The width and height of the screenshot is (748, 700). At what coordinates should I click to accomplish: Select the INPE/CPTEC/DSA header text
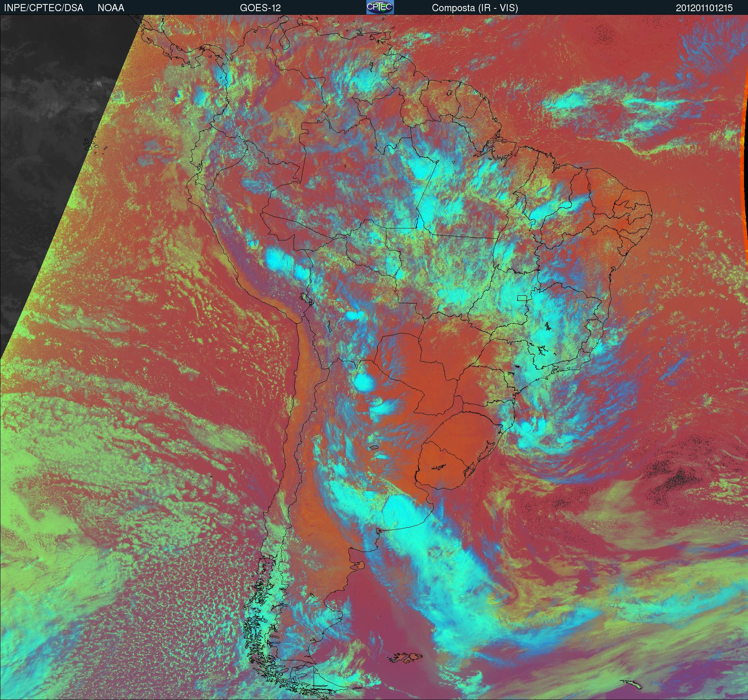(44, 8)
